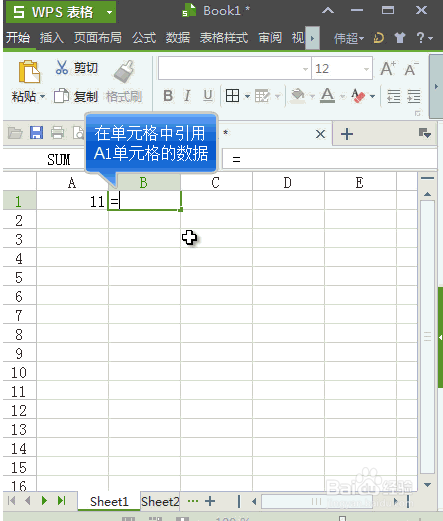Click the print preview icon
Image resolution: width=443 pixels, height=521 pixels.
click(x=79, y=133)
